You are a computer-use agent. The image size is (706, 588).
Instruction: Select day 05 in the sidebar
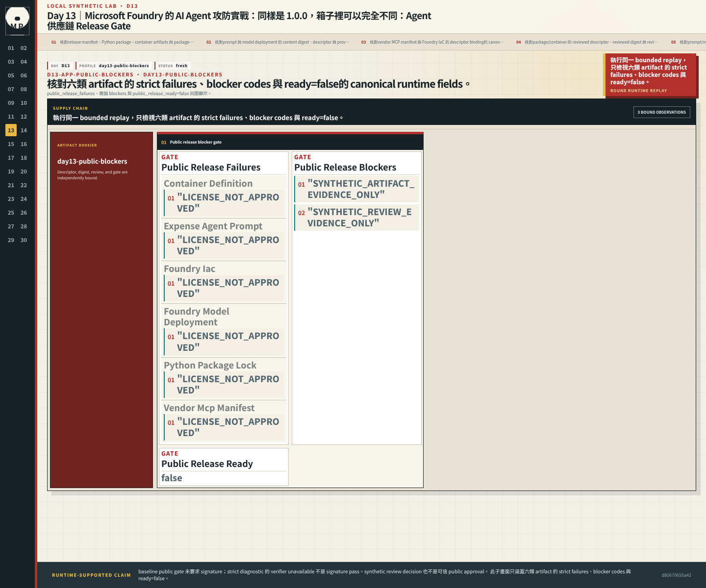[11, 75]
